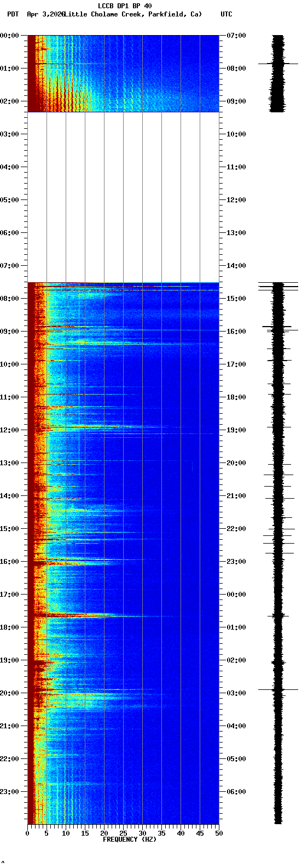Click the "23:00" label on the PDT axis
Image resolution: width=302 pixels, height=868 pixels.
[9, 792]
